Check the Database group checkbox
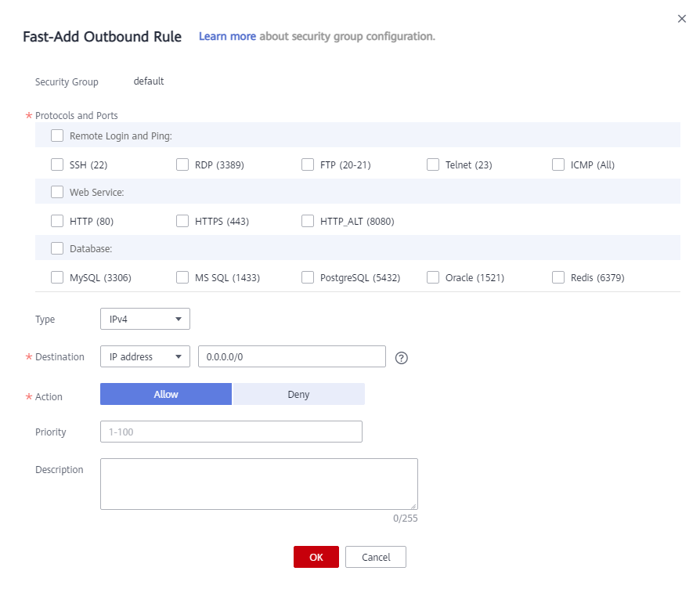This screenshot has width=700, height=589. click(x=57, y=248)
